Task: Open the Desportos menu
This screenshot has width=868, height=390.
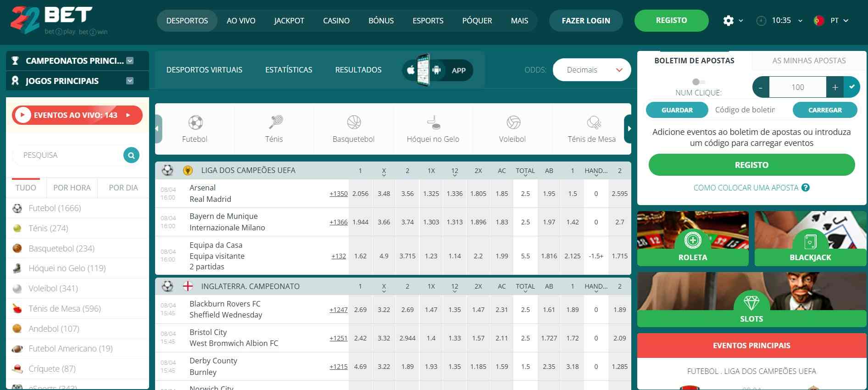Action: click(x=187, y=21)
